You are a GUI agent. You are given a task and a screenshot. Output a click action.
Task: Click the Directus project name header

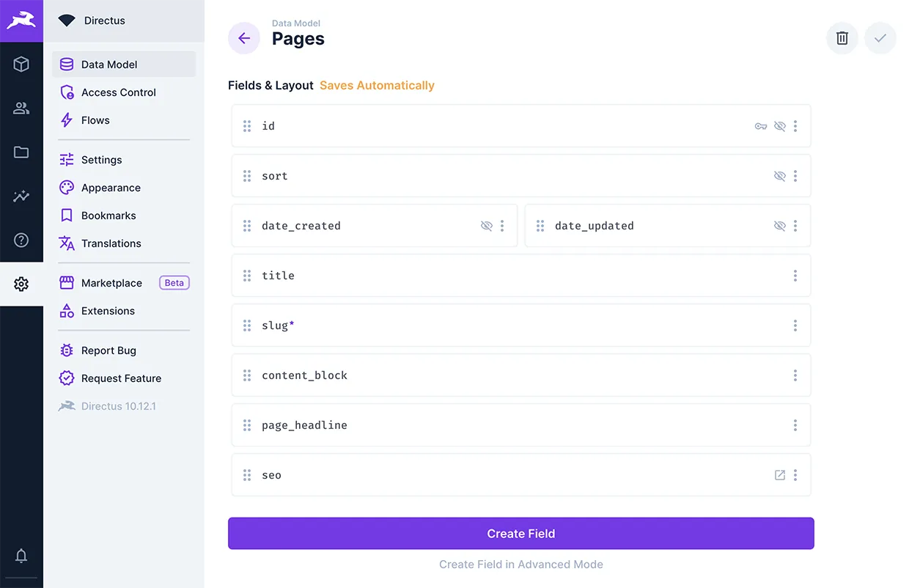coord(105,21)
